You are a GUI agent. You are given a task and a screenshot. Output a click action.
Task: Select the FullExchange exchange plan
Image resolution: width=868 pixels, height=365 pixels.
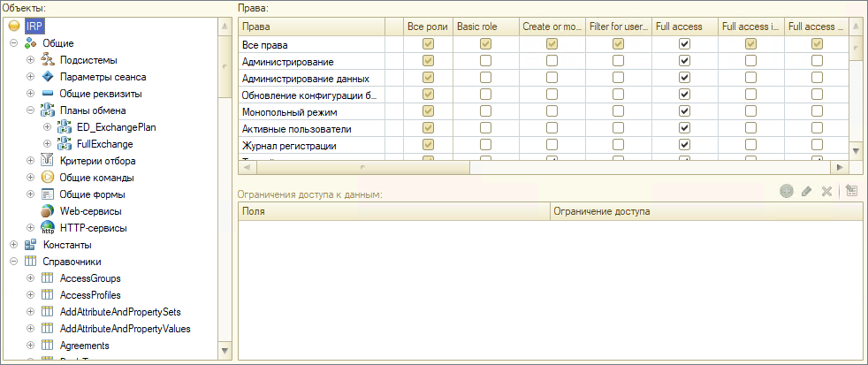coord(104,144)
